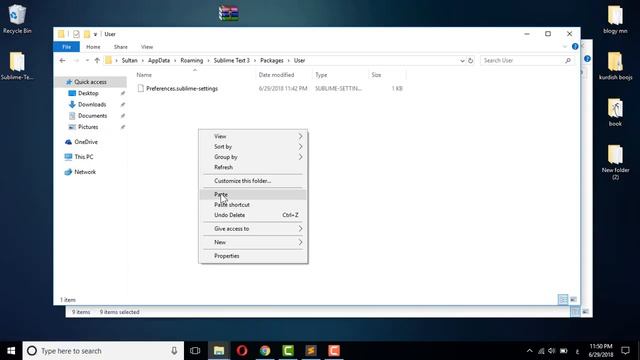This screenshot has height=360, width=640.
Task: Click the Type here to search taskbar box
Action: click(103, 351)
